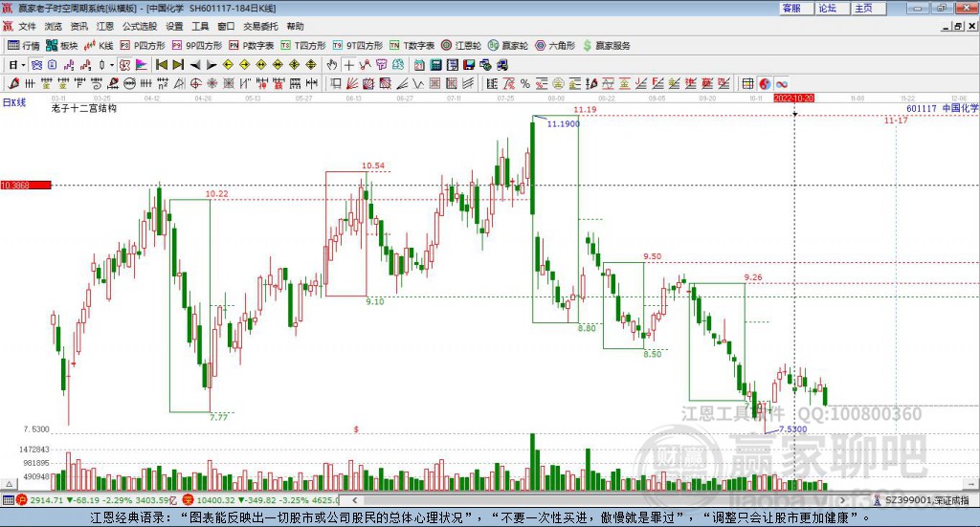Select the red Gann fan lines tool
The height and width of the screenshot is (527, 980).
pos(352,83)
